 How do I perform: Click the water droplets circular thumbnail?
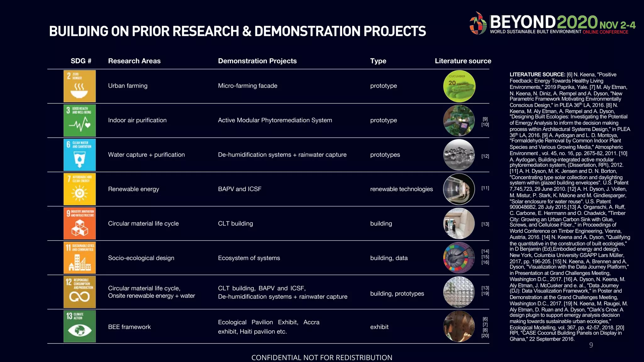pos(459,155)
